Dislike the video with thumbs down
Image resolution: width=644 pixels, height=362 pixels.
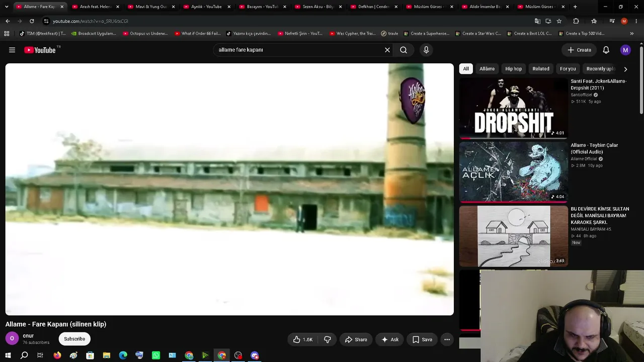(328, 339)
